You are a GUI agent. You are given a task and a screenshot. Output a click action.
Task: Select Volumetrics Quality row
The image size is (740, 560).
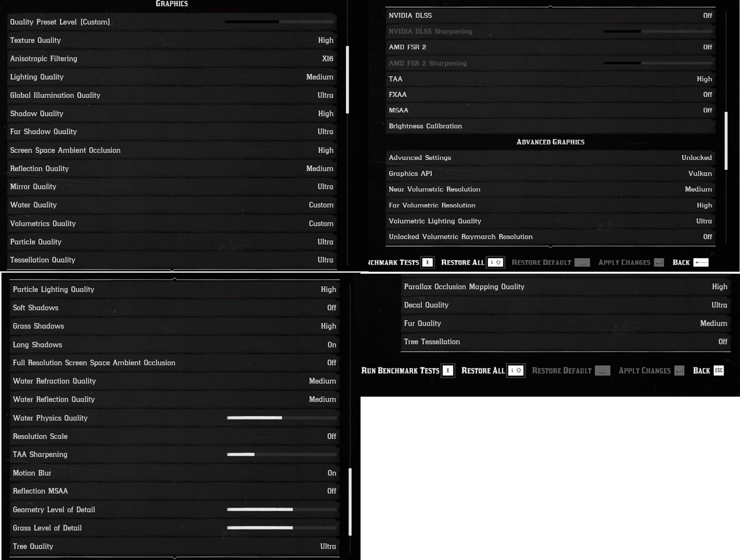click(x=172, y=224)
